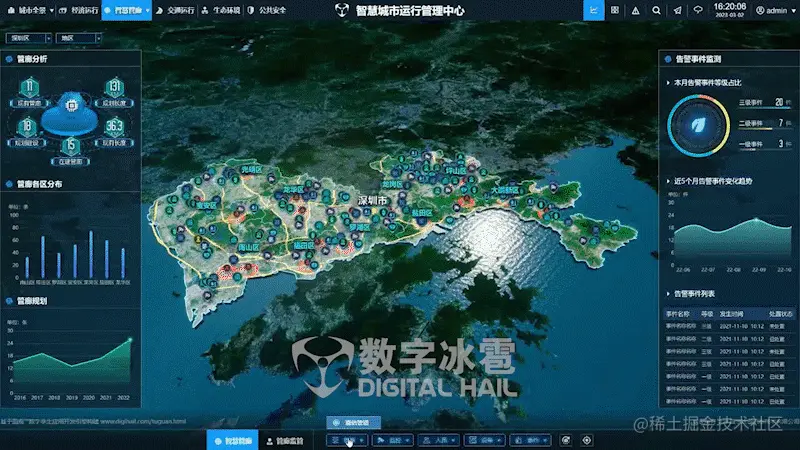Click the 等级 column header in alarm list
Image resolution: width=800 pixels, height=450 pixels.
click(x=707, y=314)
